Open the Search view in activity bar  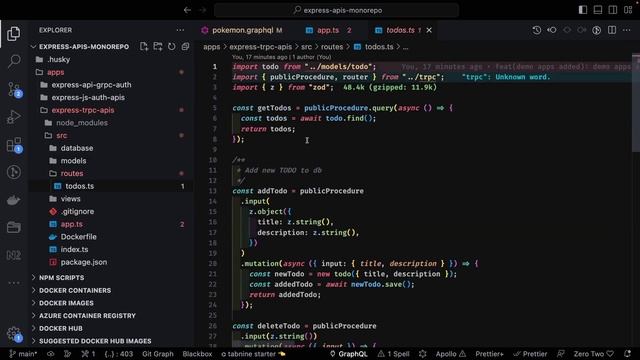point(13,62)
